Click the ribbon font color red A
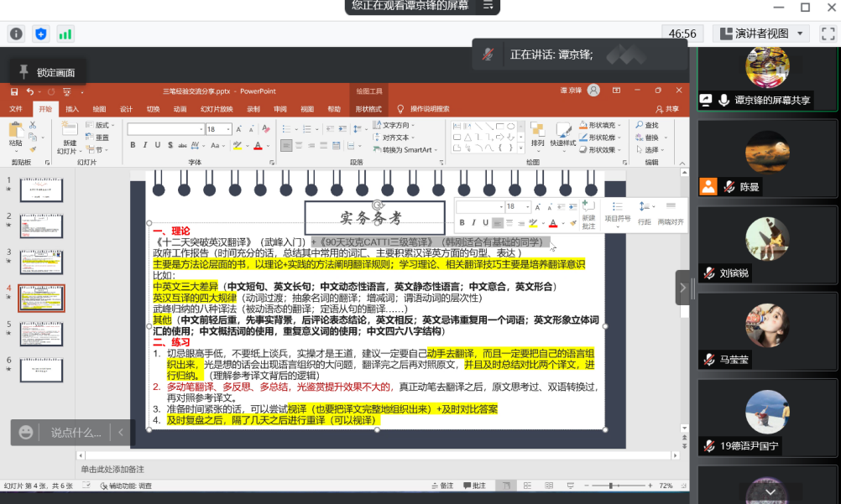 click(258, 145)
